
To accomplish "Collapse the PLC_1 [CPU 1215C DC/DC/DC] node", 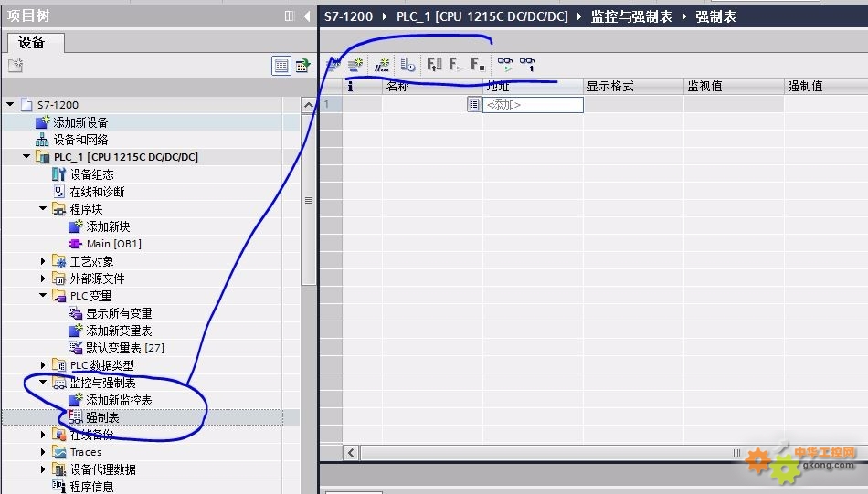I will click(x=26, y=156).
